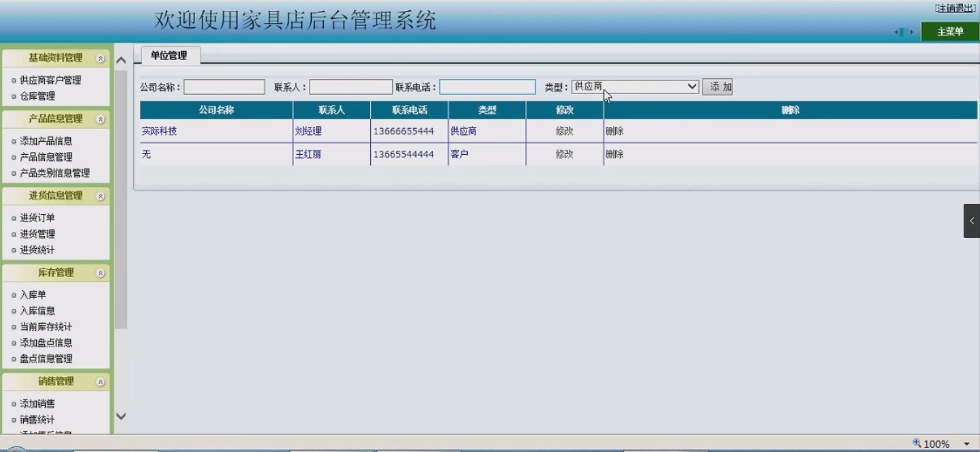Click 修改 for 王红丽 row

[565, 155]
